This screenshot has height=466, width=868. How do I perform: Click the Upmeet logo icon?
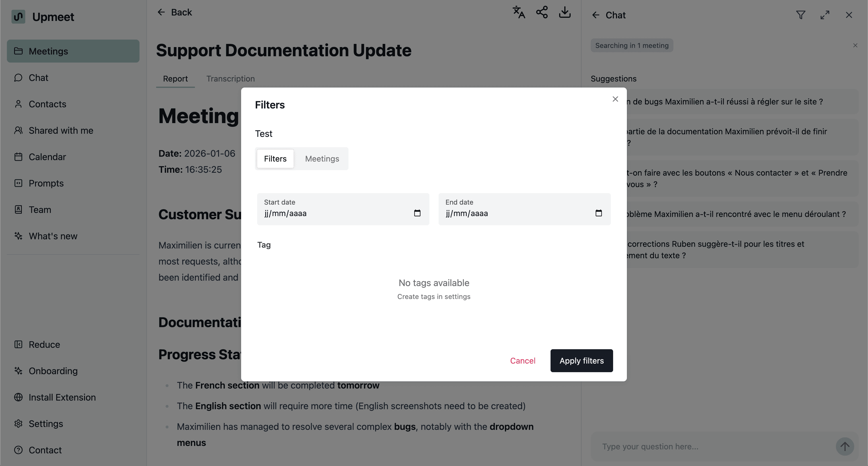tap(18, 17)
